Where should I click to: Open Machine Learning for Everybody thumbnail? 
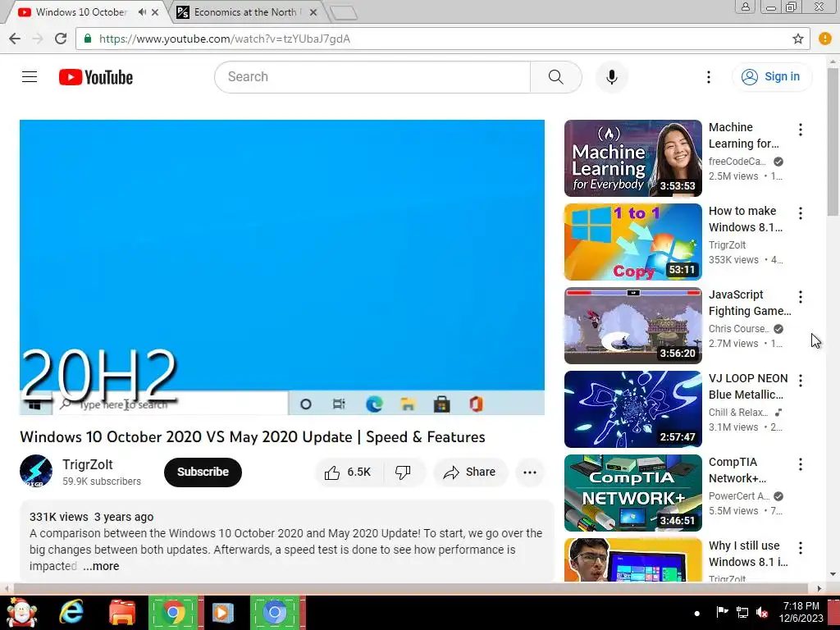tap(632, 158)
